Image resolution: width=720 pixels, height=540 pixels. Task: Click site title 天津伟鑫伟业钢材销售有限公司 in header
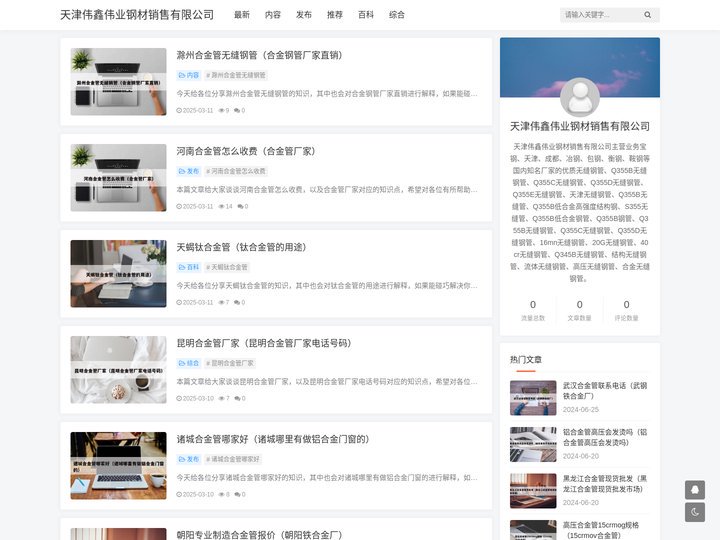pos(137,15)
